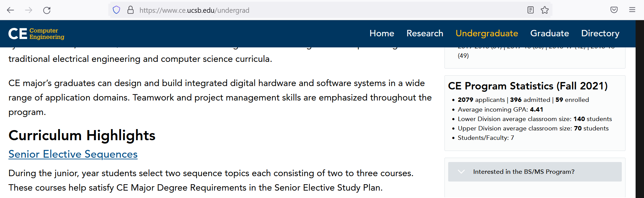
Task: Expand Interested in the BS/MS Program panel
Action: (x=524, y=172)
